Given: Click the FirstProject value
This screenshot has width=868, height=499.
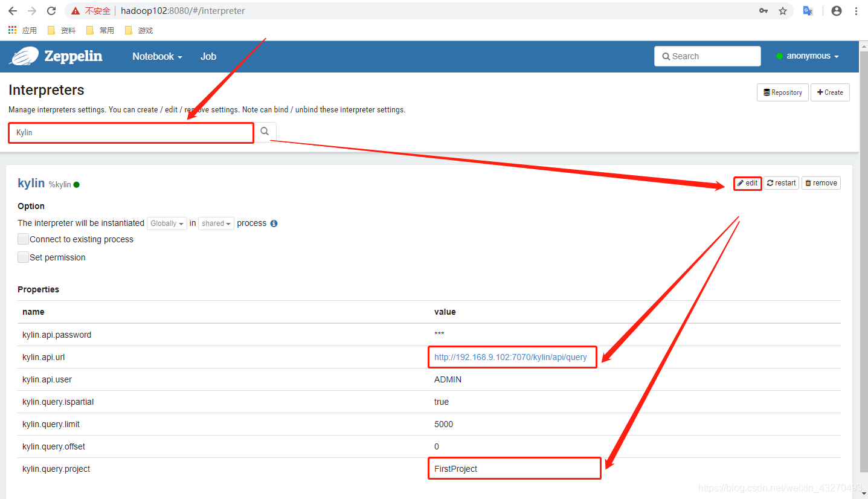Looking at the screenshot, I should point(456,469).
